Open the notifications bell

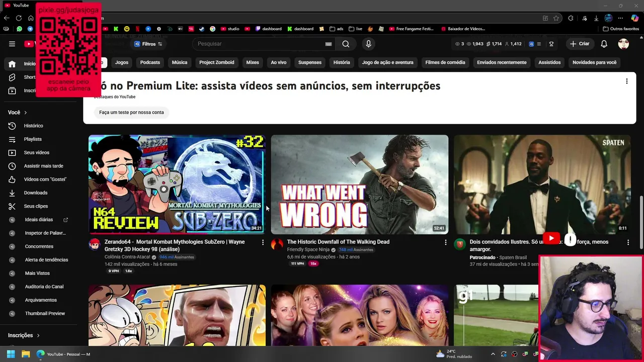[604, 44]
